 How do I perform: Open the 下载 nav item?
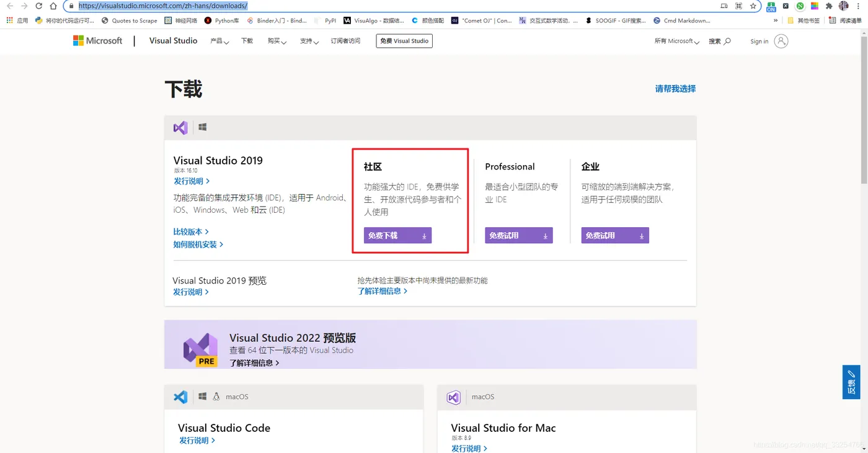tap(247, 41)
